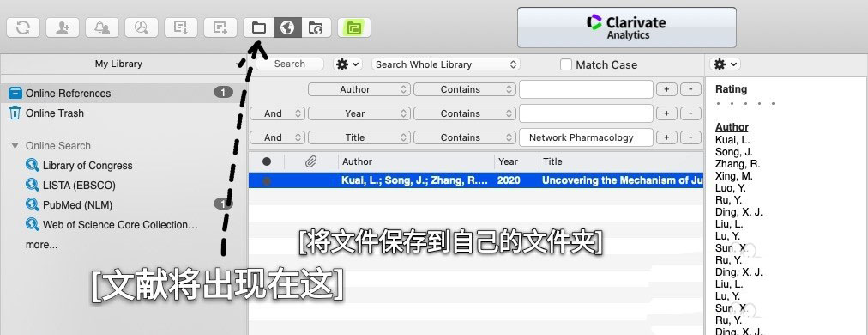Click the 2020 year cell
This screenshot has width=868, height=335.
pyautogui.click(x=509, y=180)
